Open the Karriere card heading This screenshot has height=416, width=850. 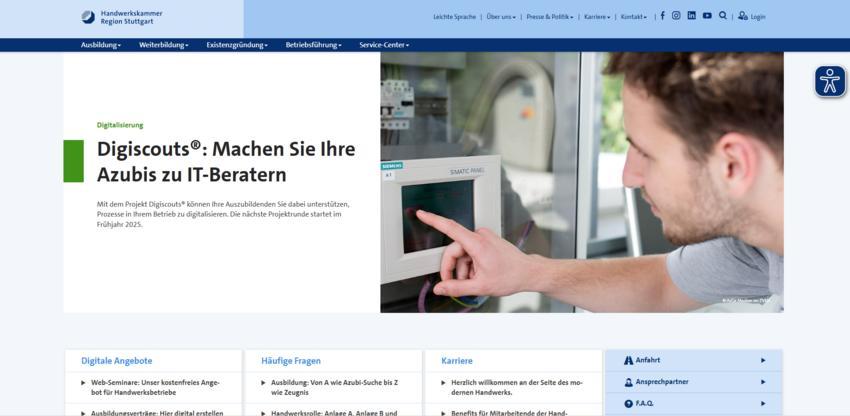click(x=457, y=361)
